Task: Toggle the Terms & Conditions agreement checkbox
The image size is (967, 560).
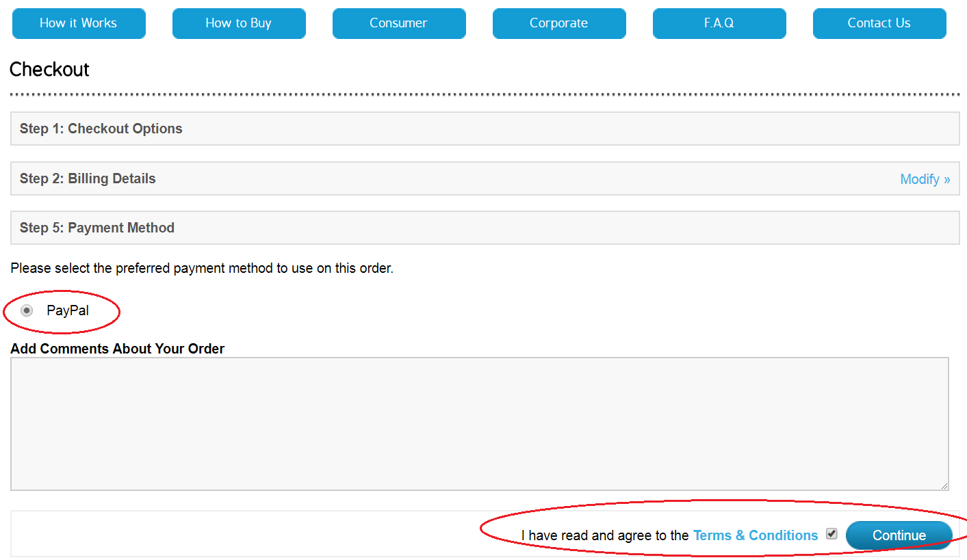Action: [x=831, y=533]
